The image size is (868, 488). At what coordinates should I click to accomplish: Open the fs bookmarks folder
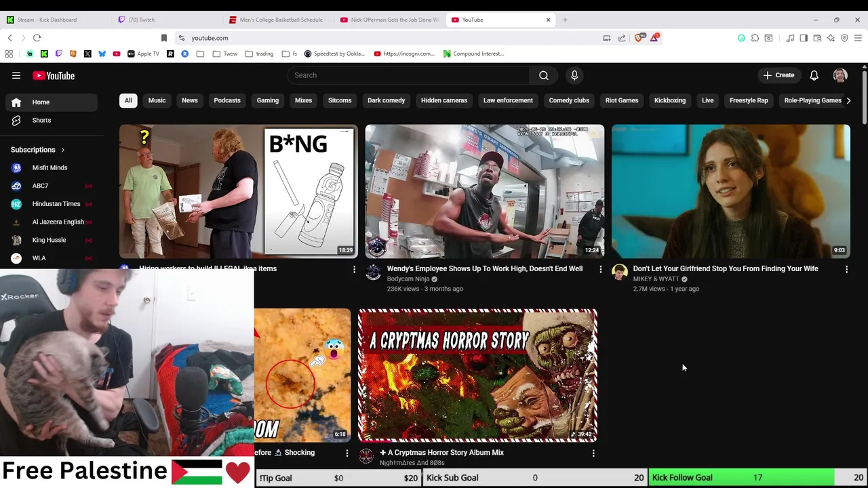pos(290,54)
